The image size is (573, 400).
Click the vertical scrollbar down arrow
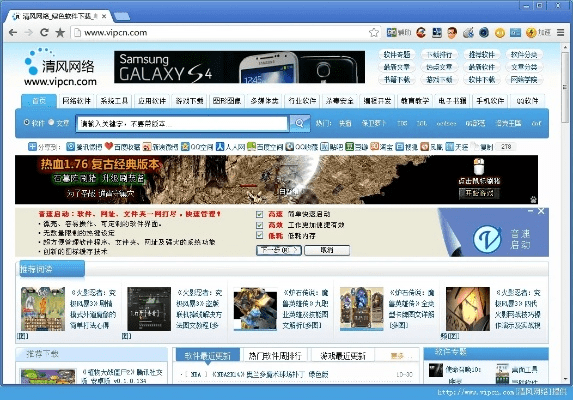point(565,379)
